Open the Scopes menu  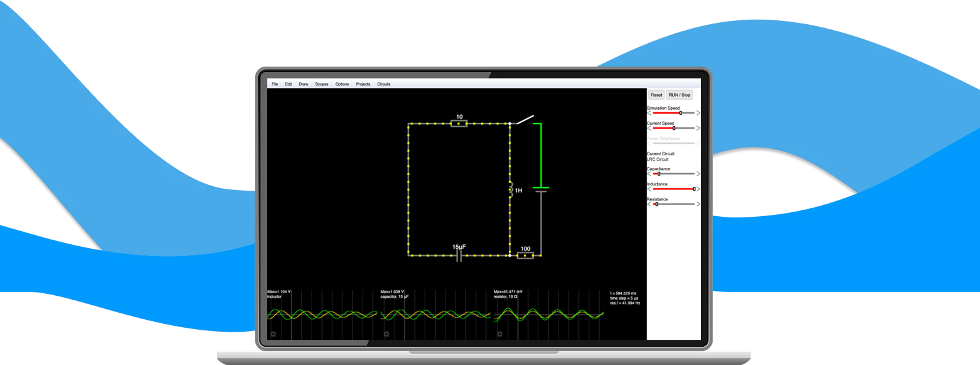click(322, 84)
